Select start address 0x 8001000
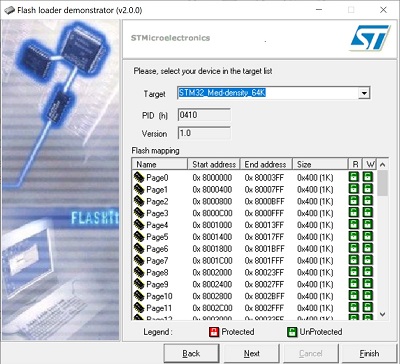 click(212, 225)
